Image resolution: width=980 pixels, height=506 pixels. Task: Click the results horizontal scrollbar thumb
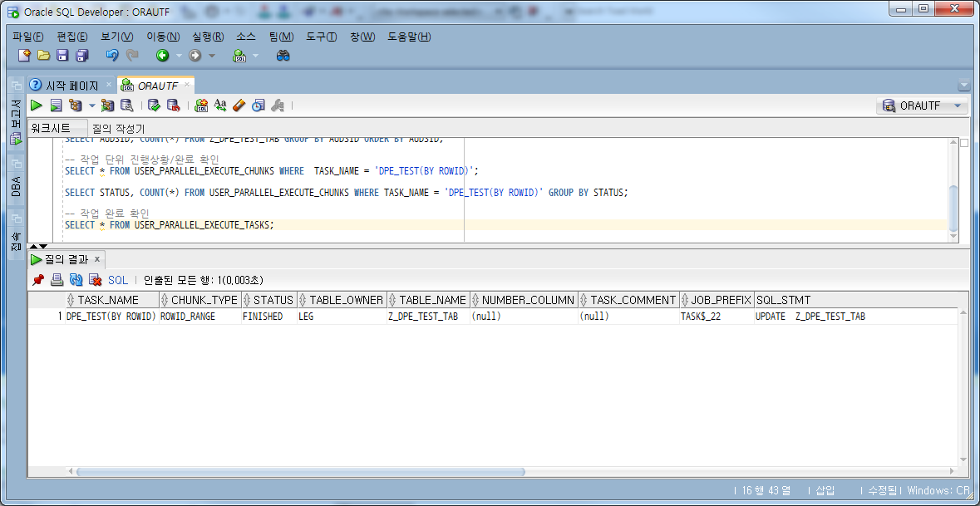[300, 472]
